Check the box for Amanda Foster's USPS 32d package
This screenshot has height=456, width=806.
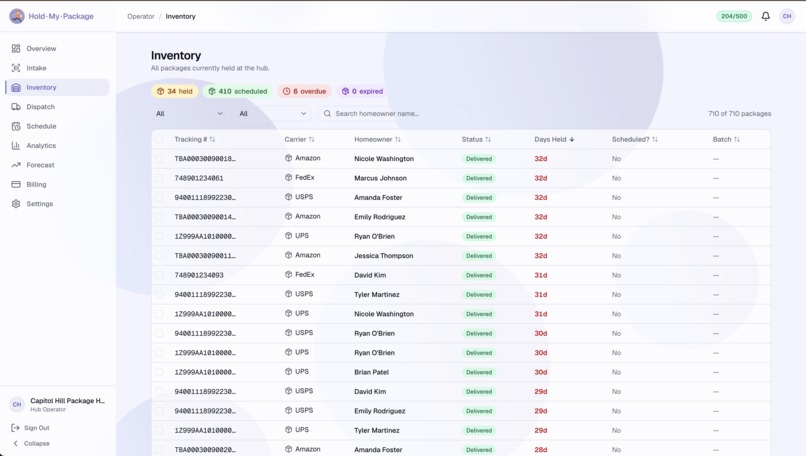(159, 197)
